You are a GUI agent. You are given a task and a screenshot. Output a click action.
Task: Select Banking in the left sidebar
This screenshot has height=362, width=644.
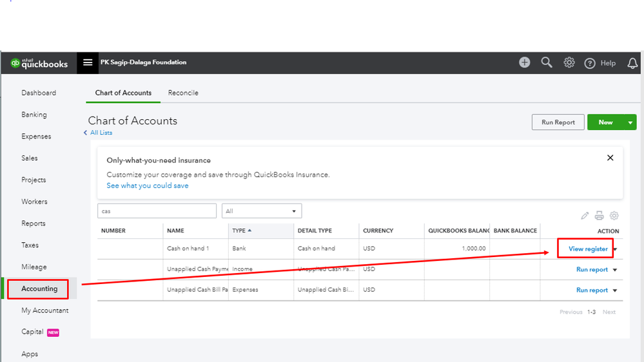coord(34,115)
